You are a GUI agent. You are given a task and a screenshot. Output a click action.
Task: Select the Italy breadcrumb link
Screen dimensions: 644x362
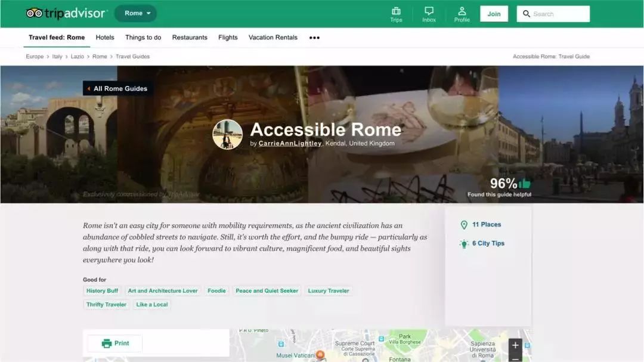(57, 57)
